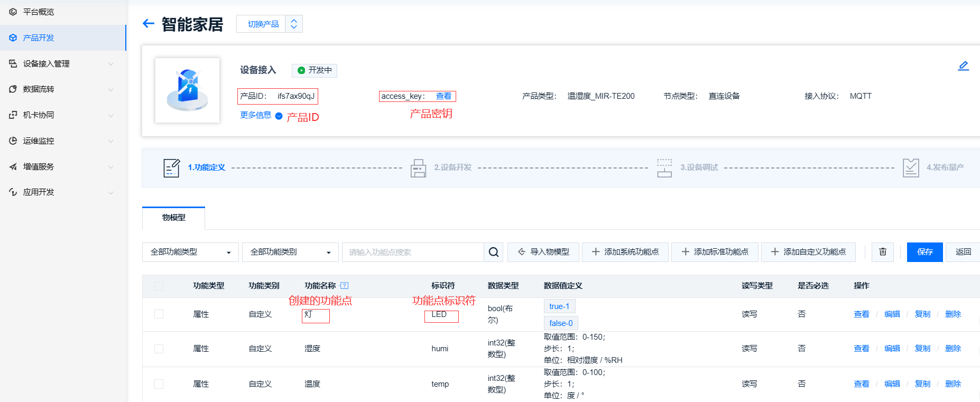980x402 pixels.
Task: Open the 机卡协同 sidebar menu
Action: 63,115
